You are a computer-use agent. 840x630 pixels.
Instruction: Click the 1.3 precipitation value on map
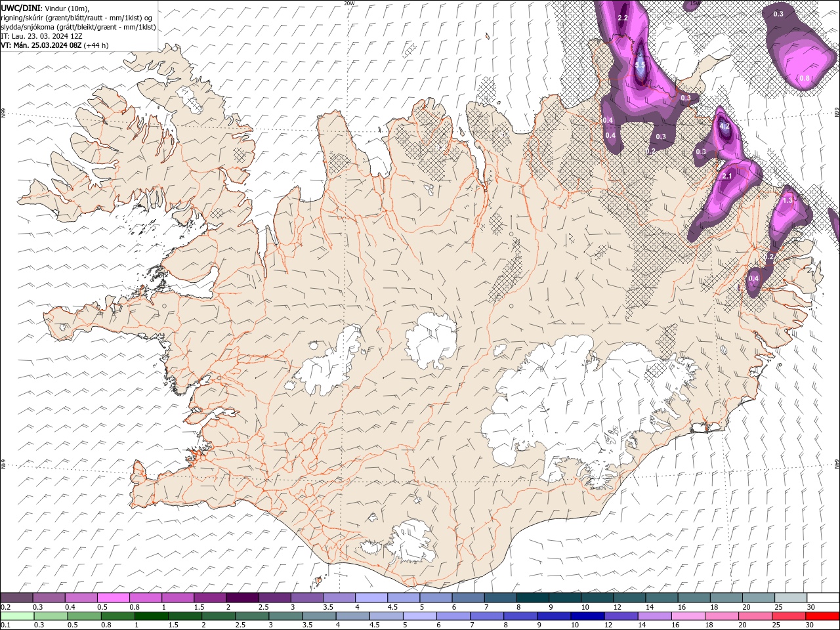[x=788, y=200]
